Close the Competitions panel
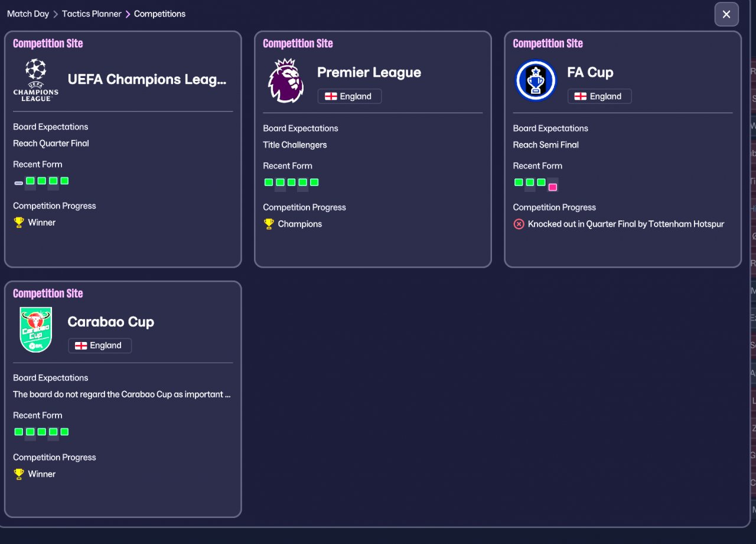 point(726,14)
